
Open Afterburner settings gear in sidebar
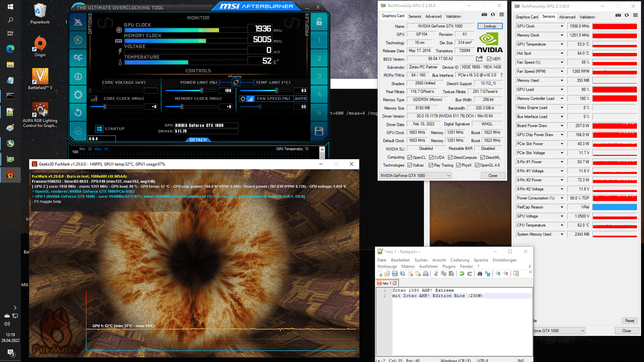click(x=78, y=94)
